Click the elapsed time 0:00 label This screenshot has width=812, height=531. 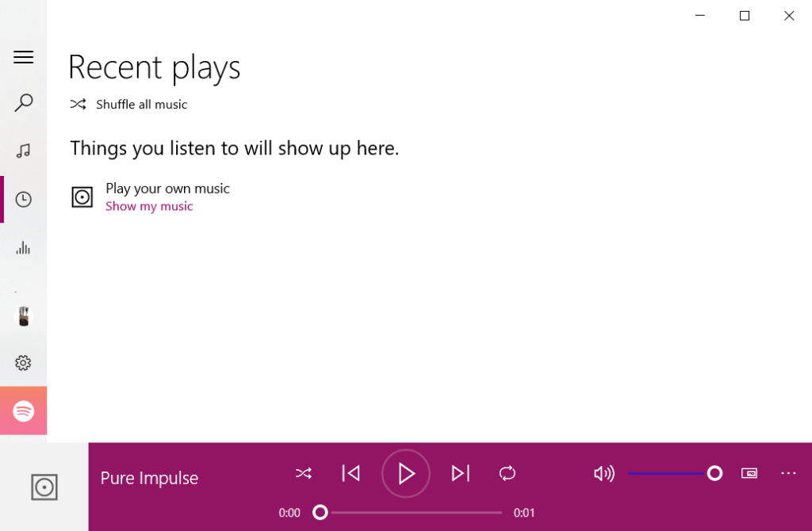(289, 513)
